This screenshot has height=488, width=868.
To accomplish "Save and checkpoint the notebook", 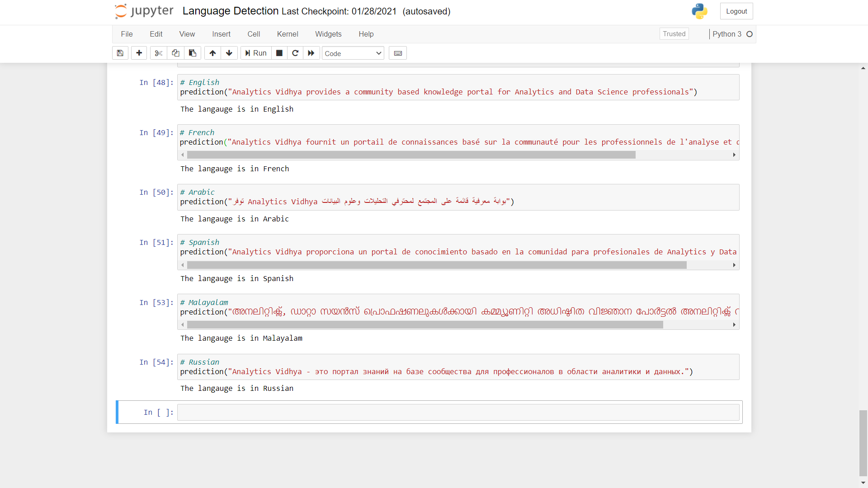I will pyautogui.click(x=120, y=53).
